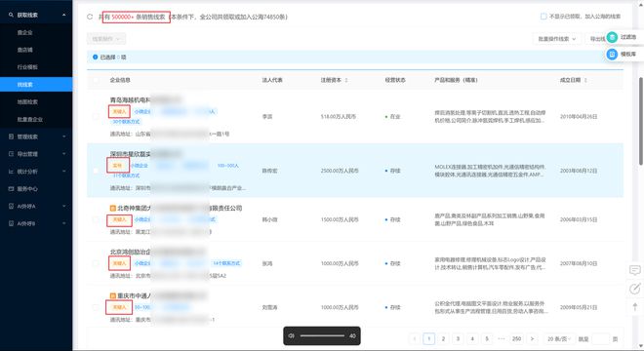This screenshot has width=644, height=351.
Task: Go to page 250
Action: [516, 338]
